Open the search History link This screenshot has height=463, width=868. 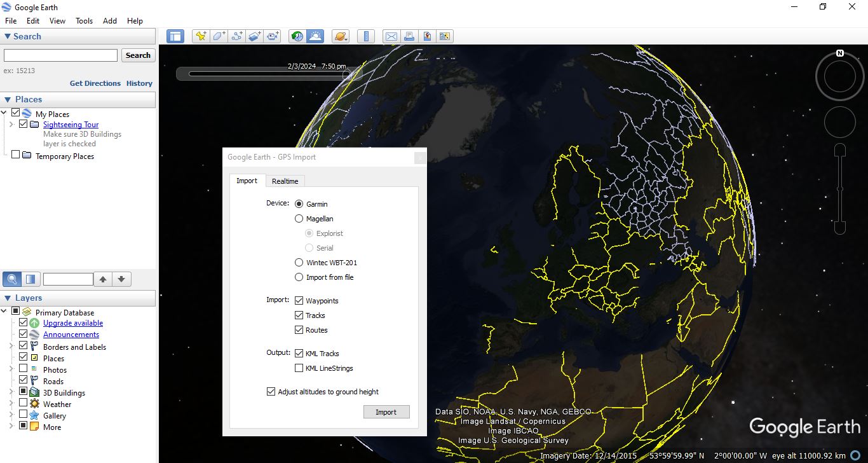139,83
